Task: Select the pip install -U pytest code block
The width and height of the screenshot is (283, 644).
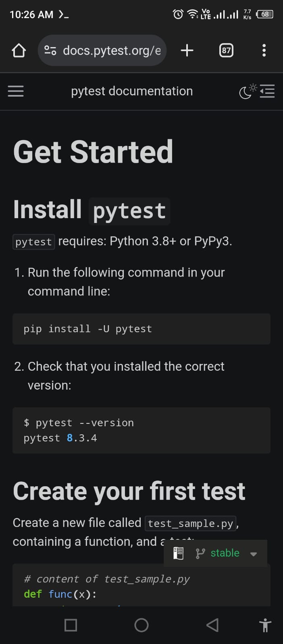Action: point(141,329)
